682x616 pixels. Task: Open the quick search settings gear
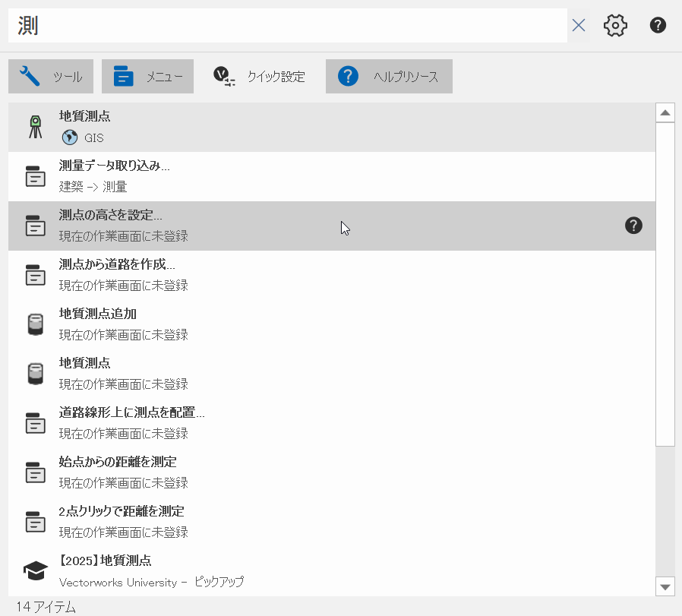pyautogui.click(x=615, y=26)
